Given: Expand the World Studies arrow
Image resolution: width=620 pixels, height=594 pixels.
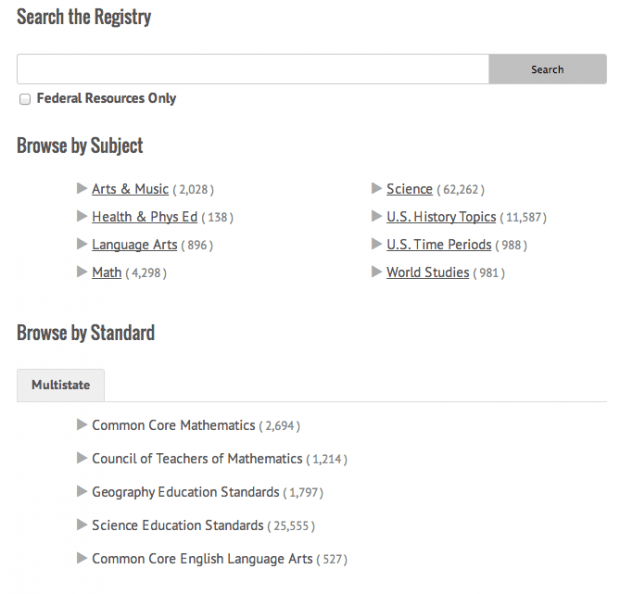Looking at the screenshot, I should 377,272.
